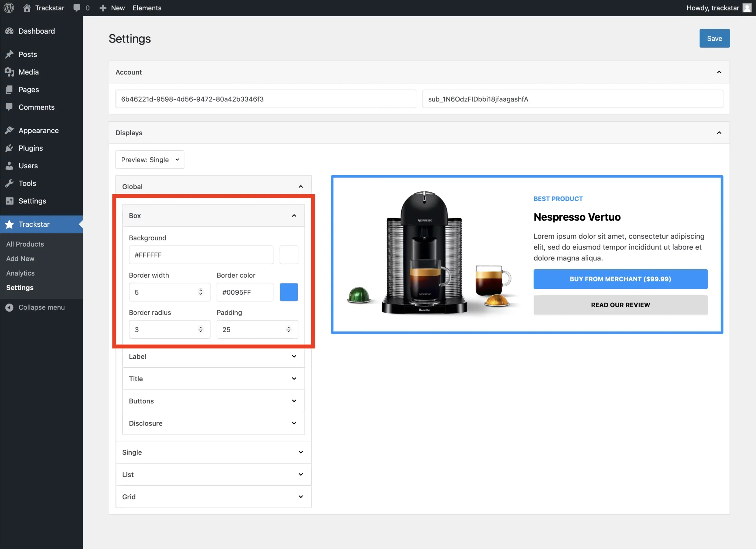Click the Save button
This screenshot has width=756, height=549.
(714, 38)
